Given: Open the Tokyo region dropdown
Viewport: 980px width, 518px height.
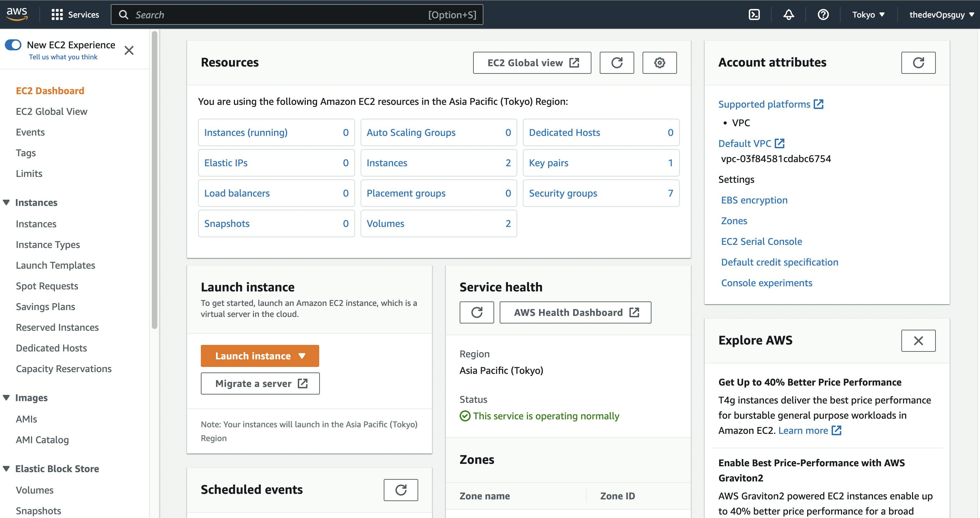Looking at the screenshot, I should click(x=868, y=14).
